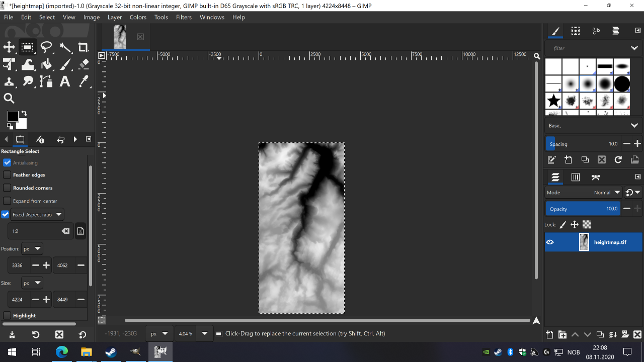The height and width of the screenshot is (362, 644).
Task: Clear the 1:2 aspect ratio field
Action: pyautogui.click(x=65, y=231)
